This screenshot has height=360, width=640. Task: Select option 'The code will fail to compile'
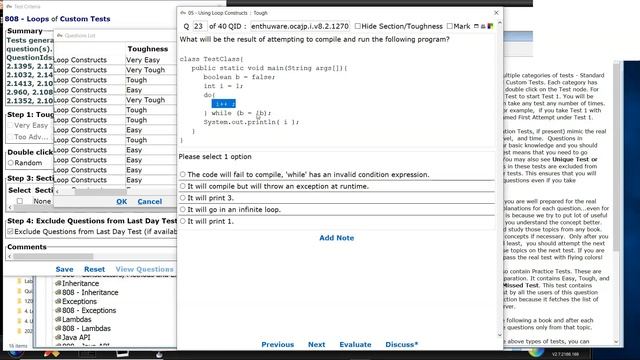click(182, 174)
